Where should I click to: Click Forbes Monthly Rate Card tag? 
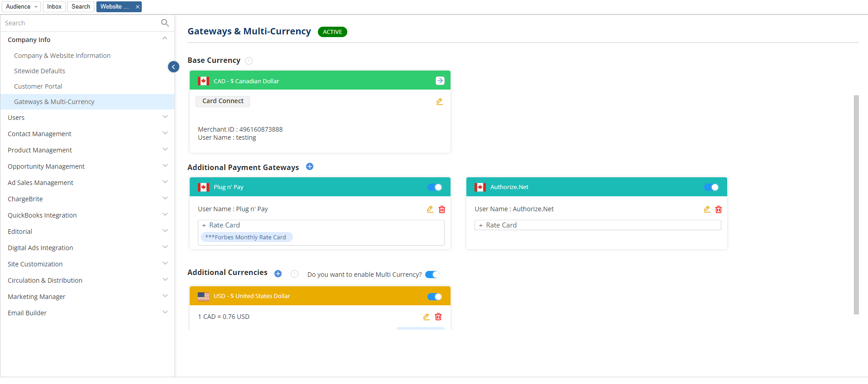point(246,237)
